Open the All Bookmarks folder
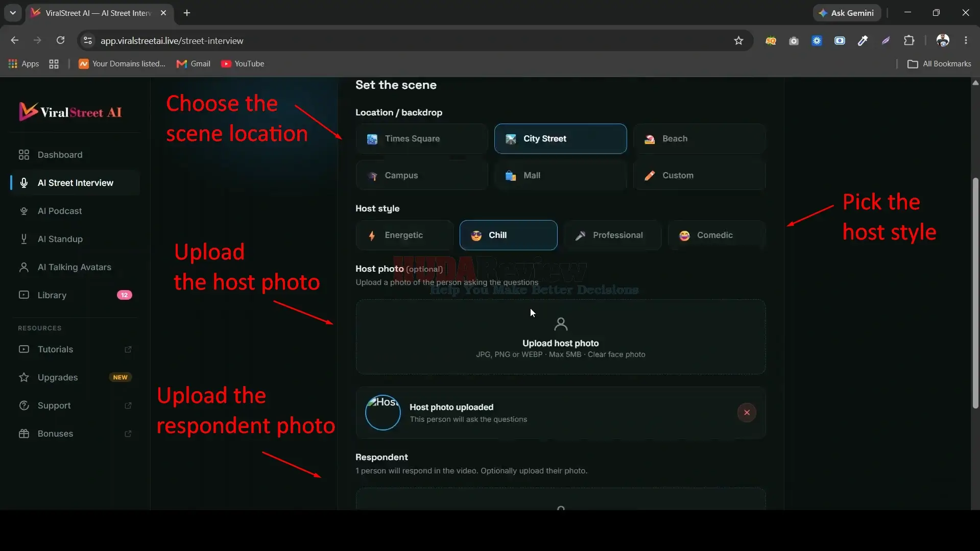This screenshot has height=551, width=980. tap(940, 64)
